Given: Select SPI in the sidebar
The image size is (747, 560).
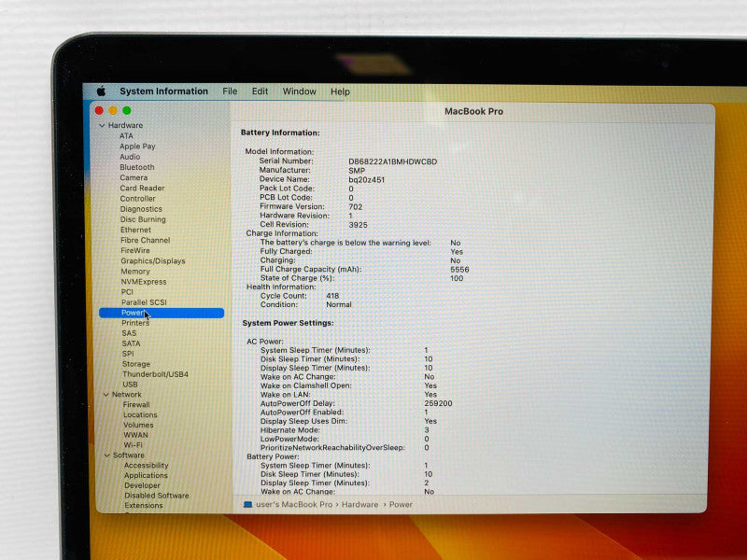Looking at the screenshot, I should (x=128, y=354).
